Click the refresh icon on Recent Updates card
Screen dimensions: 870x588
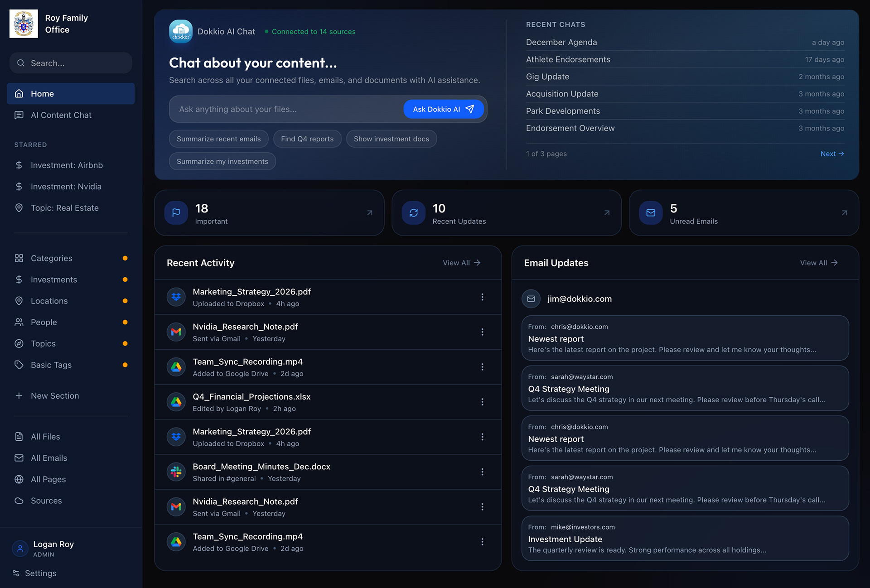pyautogui.click(x=413, y=213)
